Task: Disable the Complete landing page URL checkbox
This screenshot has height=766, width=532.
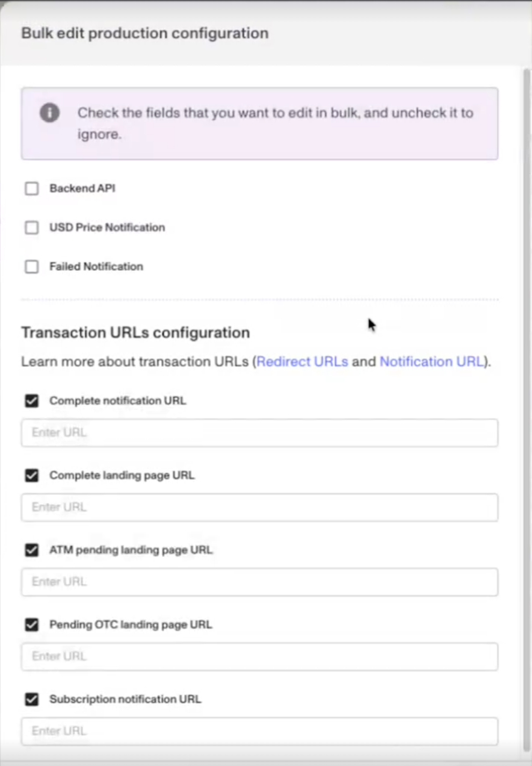Action: (32, 476)
